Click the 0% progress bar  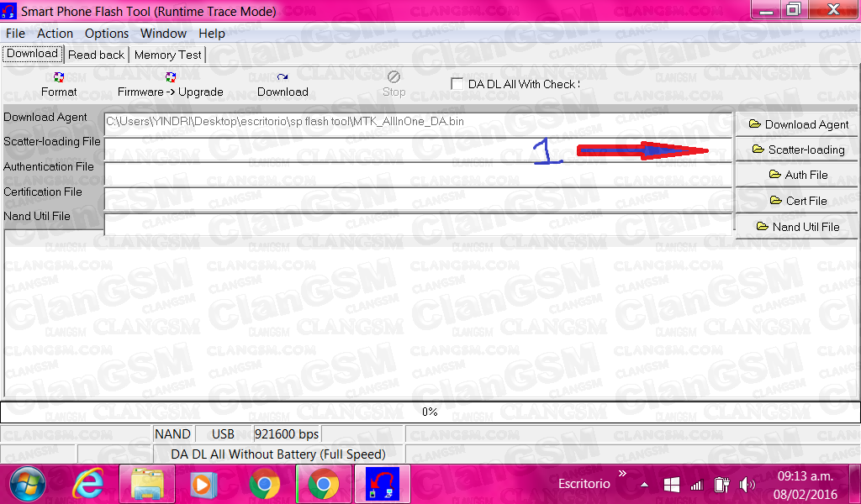[x=430, y=412]
